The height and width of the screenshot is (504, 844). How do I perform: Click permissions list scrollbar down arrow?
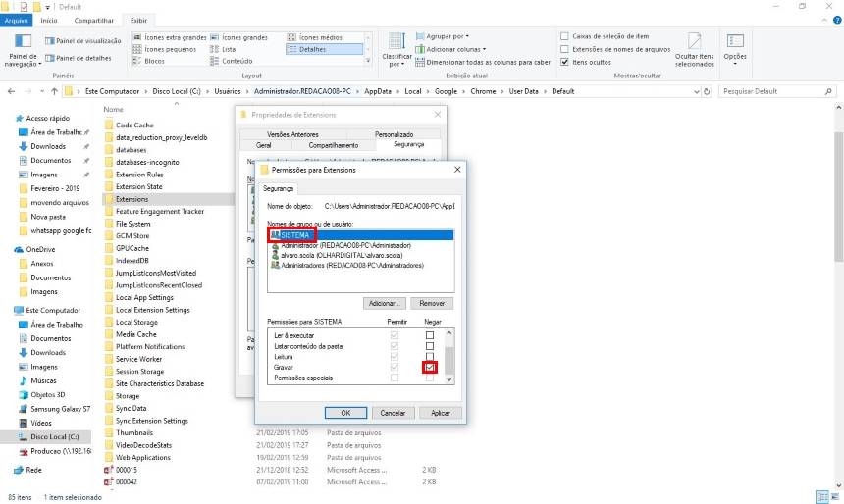(449, 379)
